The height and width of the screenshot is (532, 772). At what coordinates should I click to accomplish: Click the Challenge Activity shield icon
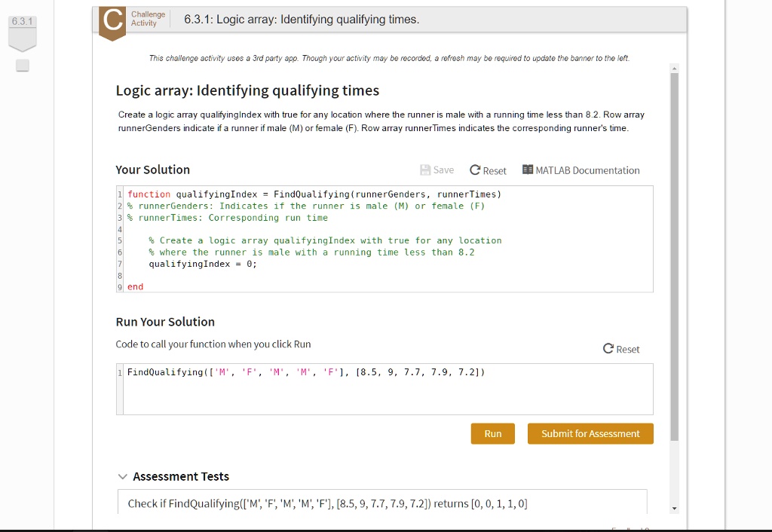112,20
